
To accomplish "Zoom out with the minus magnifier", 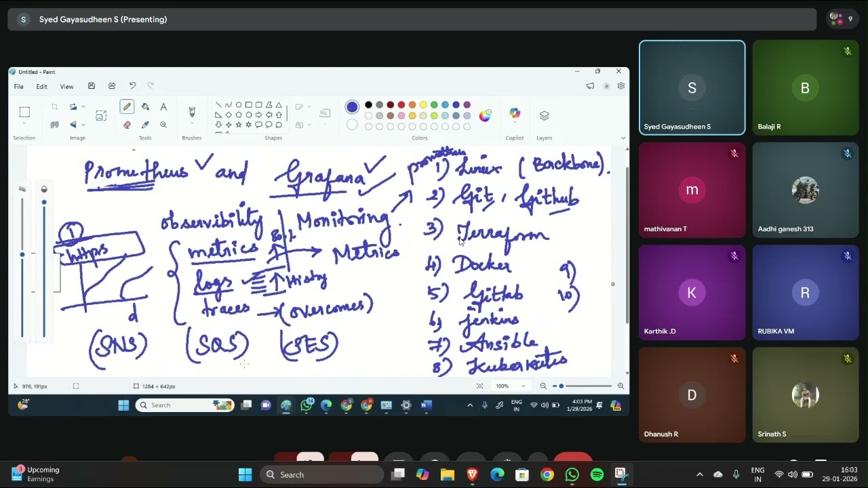I will click(543, 386).
